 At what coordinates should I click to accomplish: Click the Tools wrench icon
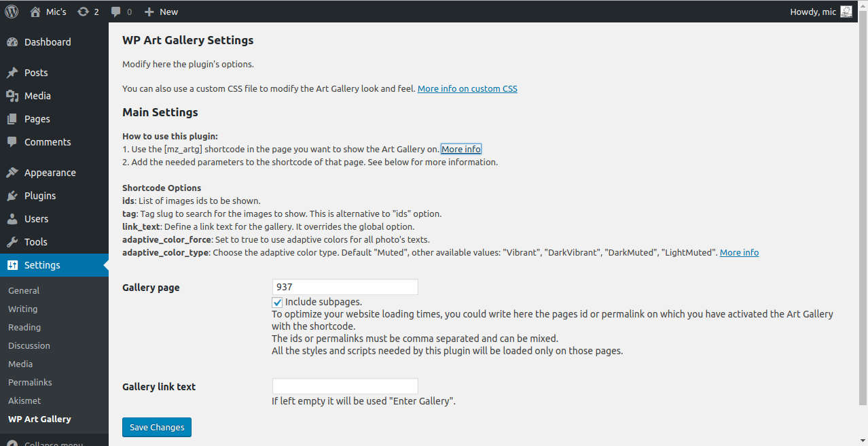click(12, 242)
